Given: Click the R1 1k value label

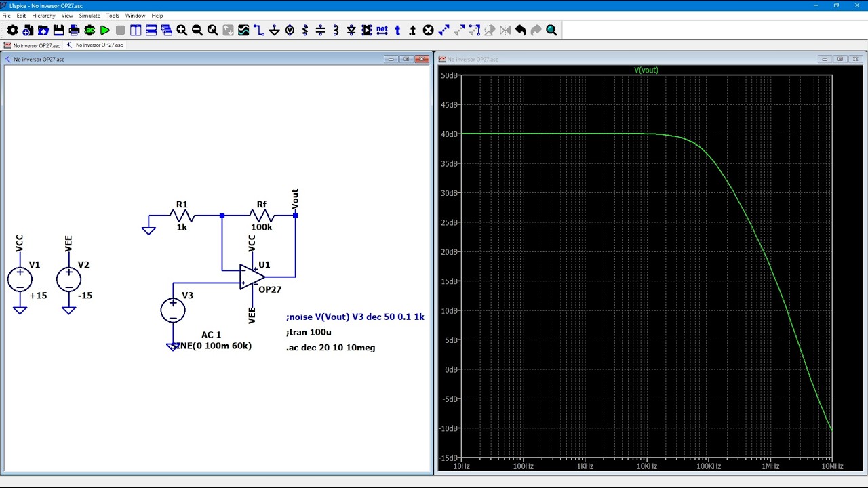Looking at the screenshot, I should point(182,227).
